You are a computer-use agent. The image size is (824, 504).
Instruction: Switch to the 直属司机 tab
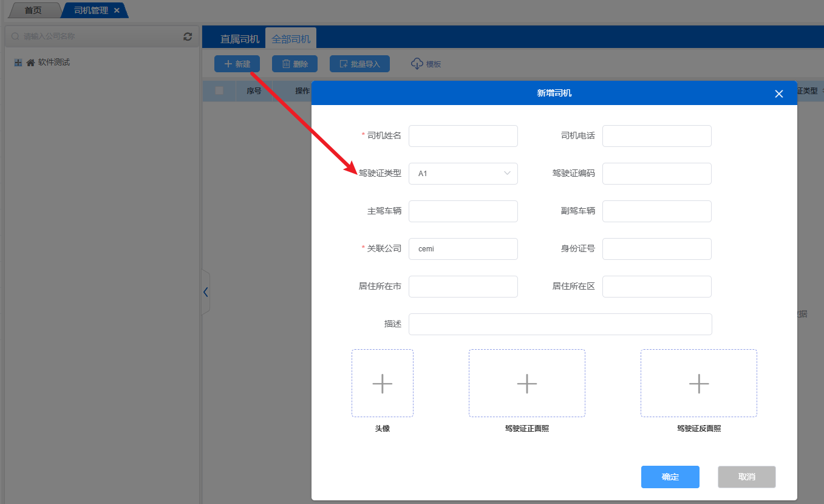point(239,39)
